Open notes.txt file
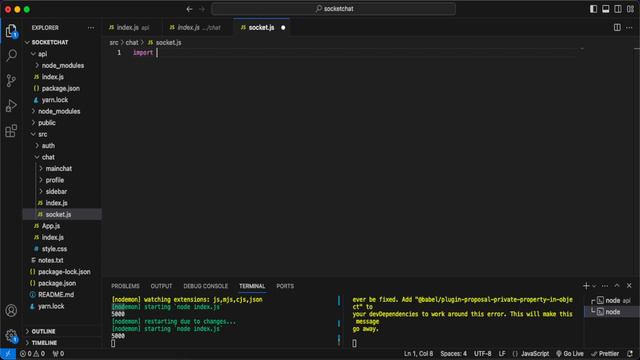The image size is (640, 360). pyautogui.click(x=62, y=260)
